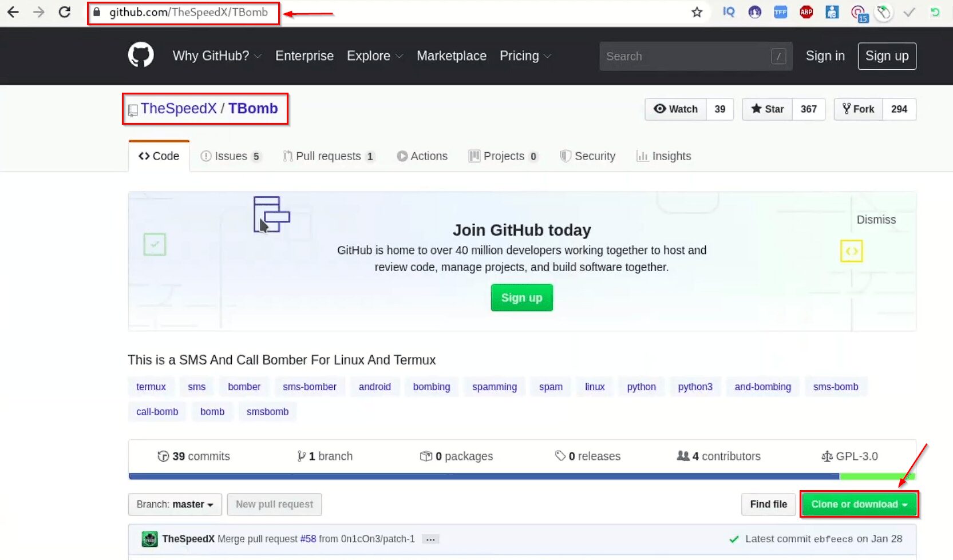Click the language breakdown color bar

pyautogui.click(x=522, y=476)
